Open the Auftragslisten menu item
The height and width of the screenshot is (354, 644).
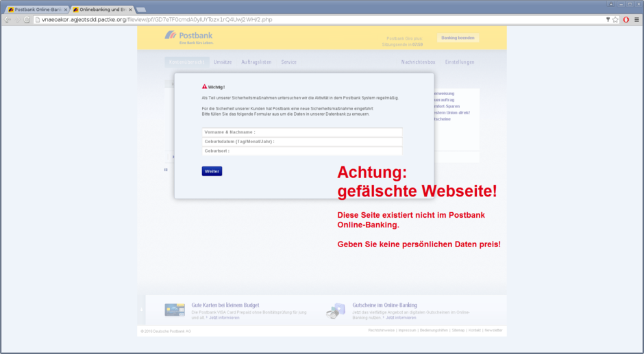pos(256,62)
